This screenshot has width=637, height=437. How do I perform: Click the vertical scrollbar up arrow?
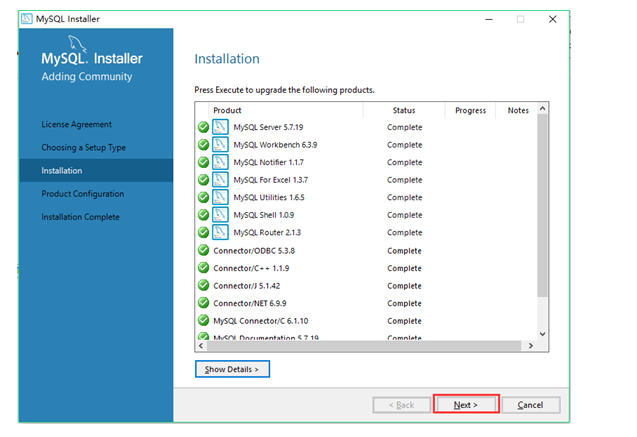[x=542, y=108]
